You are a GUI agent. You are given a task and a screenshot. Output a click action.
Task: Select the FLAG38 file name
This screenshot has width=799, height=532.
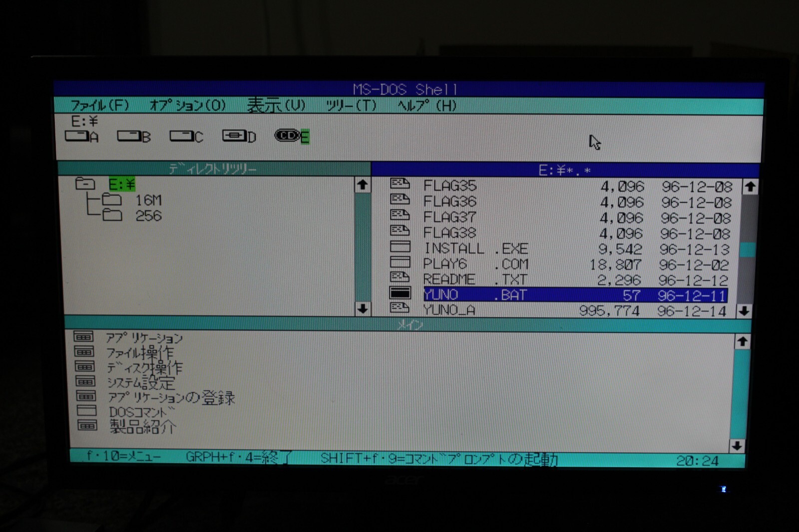tap(450, 233)
